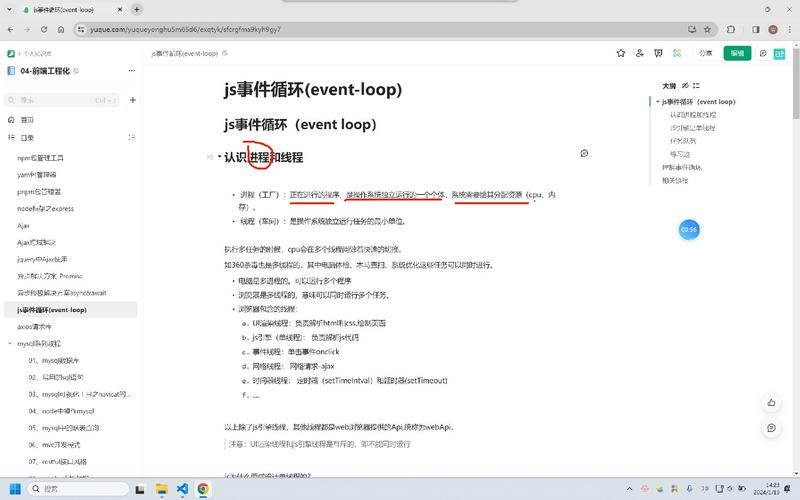Screen dimensions: 800x500
Task: Collapse the mysql系列教程 folder arrow
Action: coord(10,343)
